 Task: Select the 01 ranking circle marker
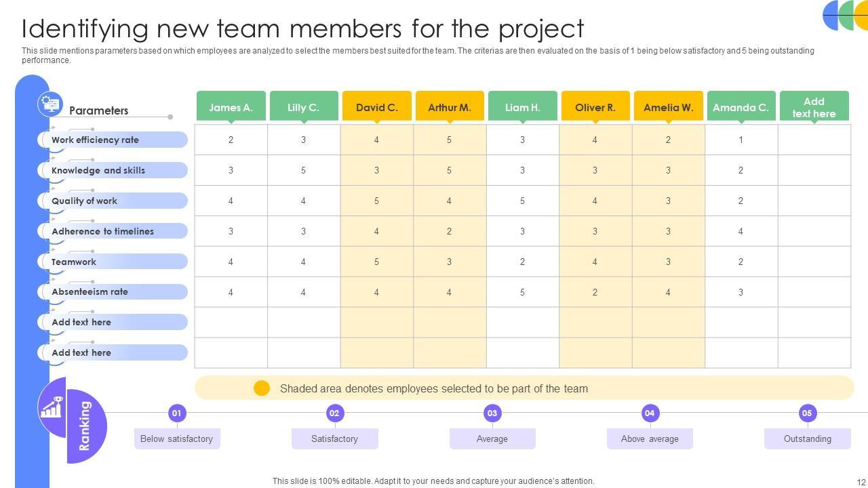click(x=176, y=413)
